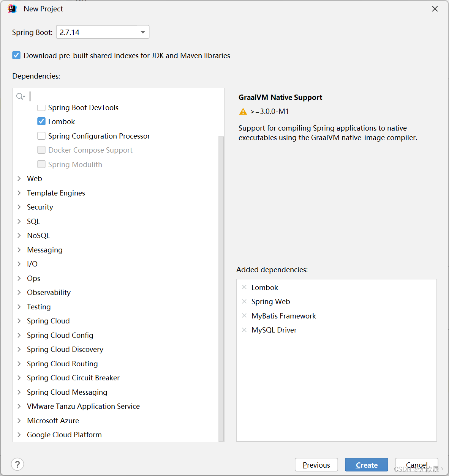Remove MySQL Driver from added dependencies
This screenshot has width=449, height=476.
244,330
